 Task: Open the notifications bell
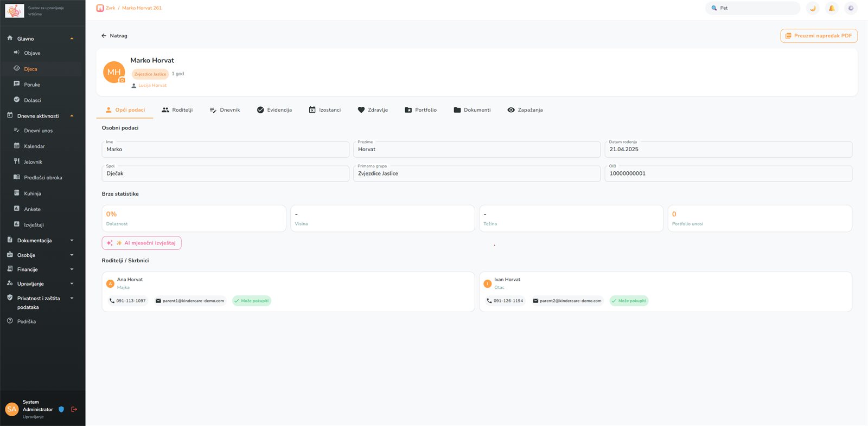coord(832,8)
